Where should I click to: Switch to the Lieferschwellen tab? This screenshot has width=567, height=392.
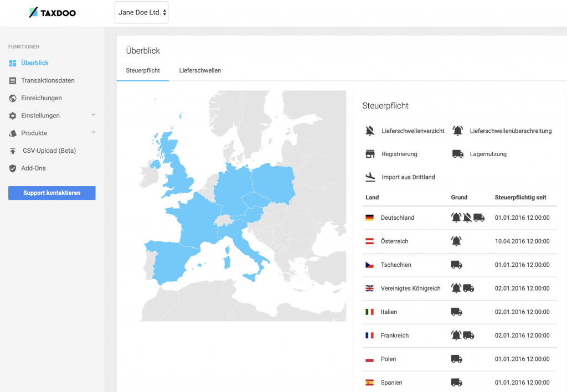coord(200,70)
